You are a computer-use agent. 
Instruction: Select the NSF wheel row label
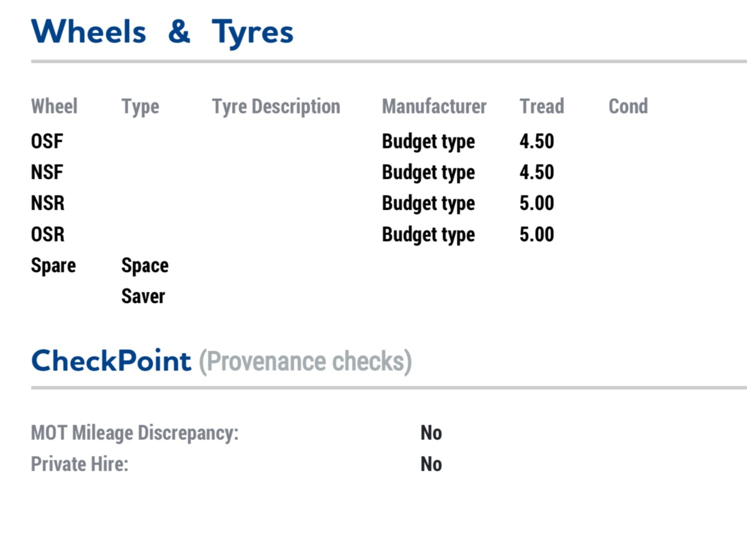[x=47, y=172]
